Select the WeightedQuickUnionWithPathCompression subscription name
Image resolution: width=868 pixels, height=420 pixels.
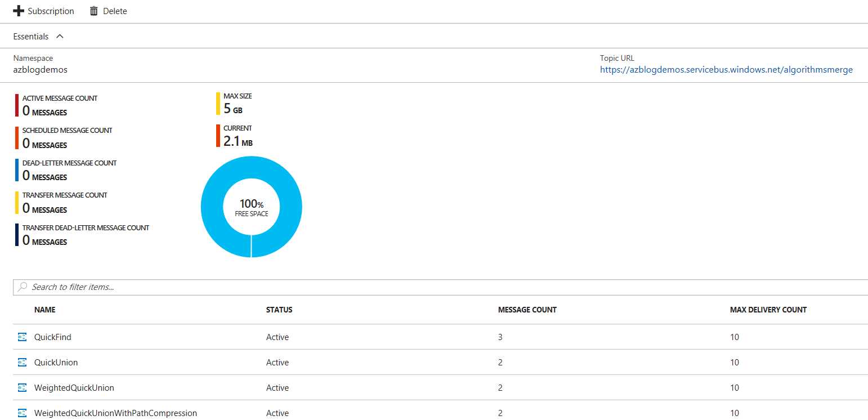(115, 413)
